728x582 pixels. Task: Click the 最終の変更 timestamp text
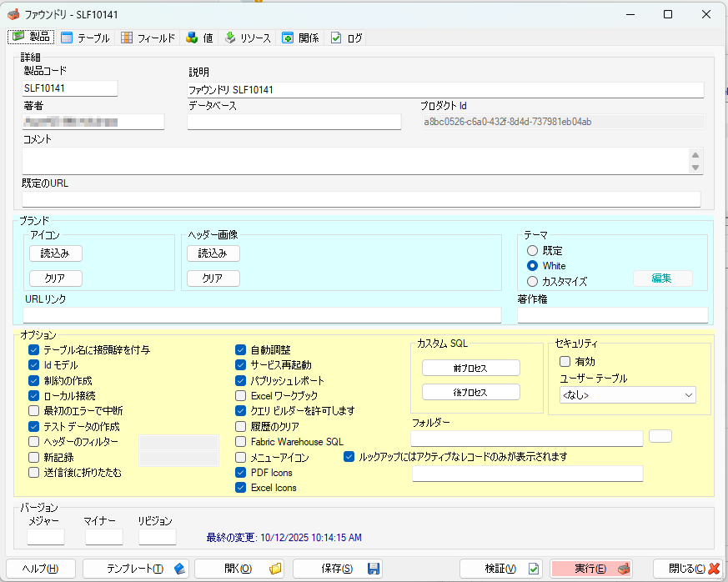pyautogui.click(x=284, y=538)
